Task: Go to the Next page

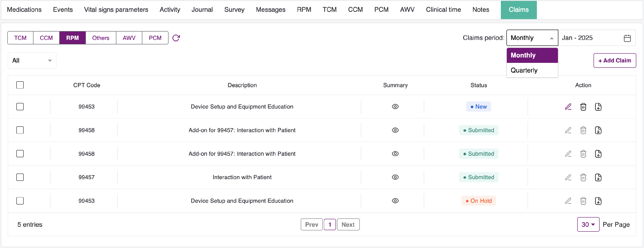Action: coord(348,225)
